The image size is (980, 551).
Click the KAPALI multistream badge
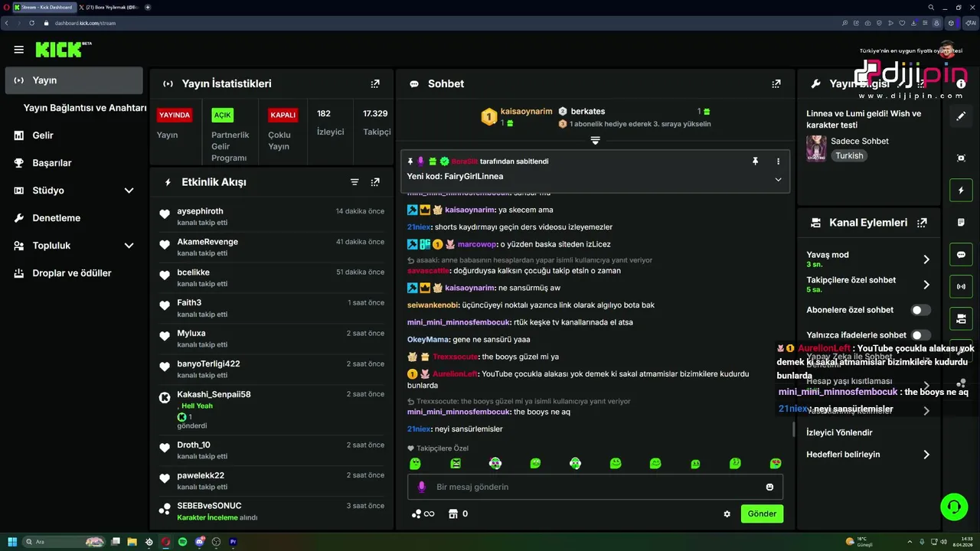(x=283, y=116)
